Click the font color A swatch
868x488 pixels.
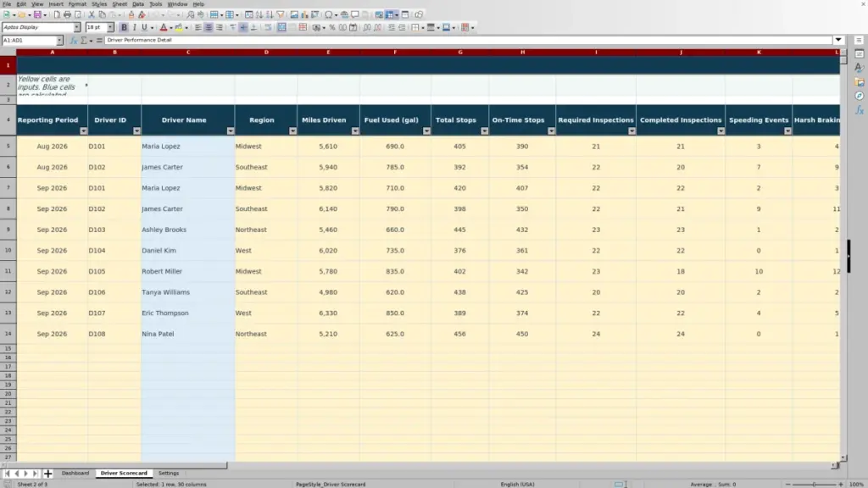[164, 27]
